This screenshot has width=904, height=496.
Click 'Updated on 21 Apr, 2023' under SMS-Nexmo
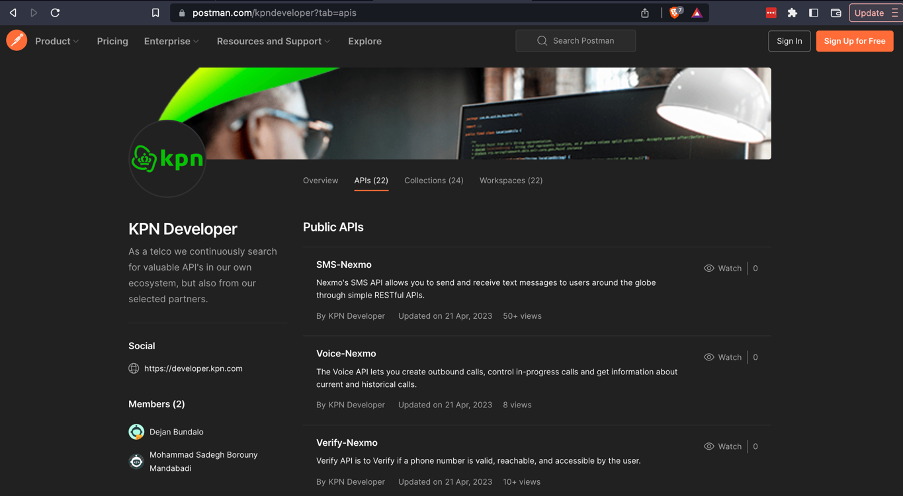(x=445, y=316)
